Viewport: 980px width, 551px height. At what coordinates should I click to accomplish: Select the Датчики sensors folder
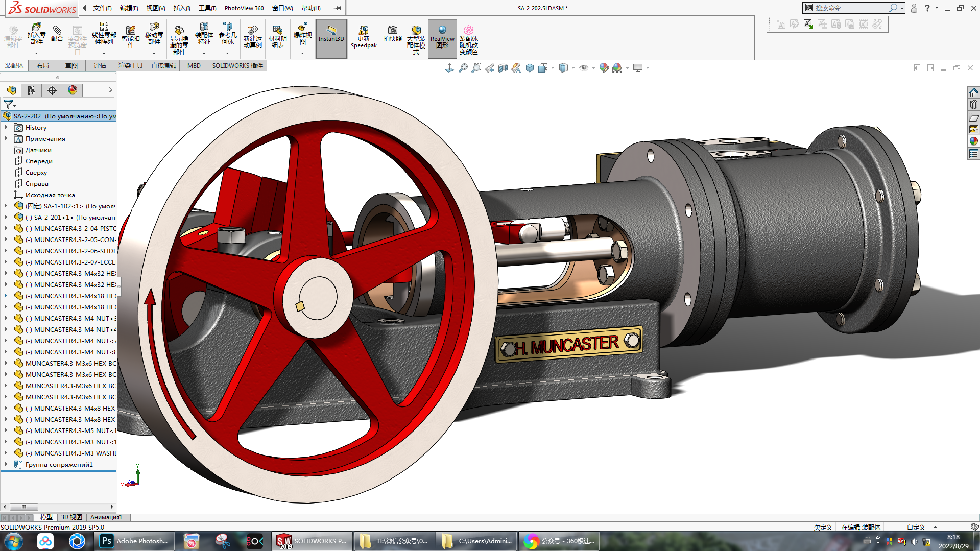point(38,150)
